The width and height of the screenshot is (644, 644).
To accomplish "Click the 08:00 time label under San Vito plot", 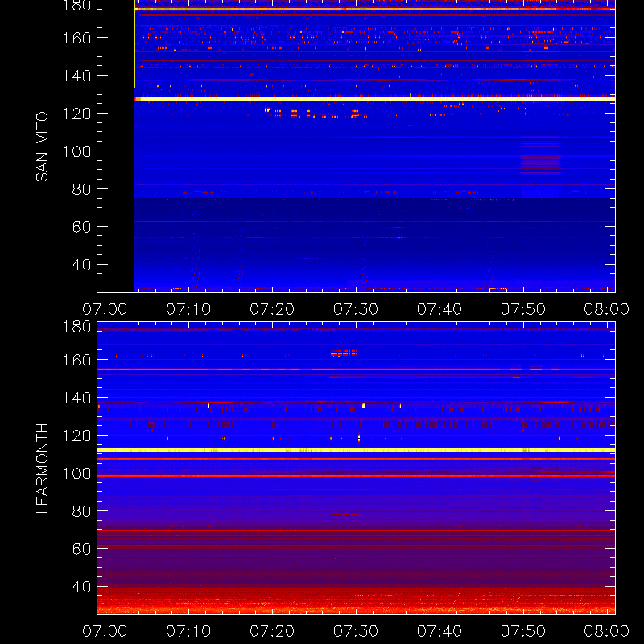I will click(x=607, y=309).
